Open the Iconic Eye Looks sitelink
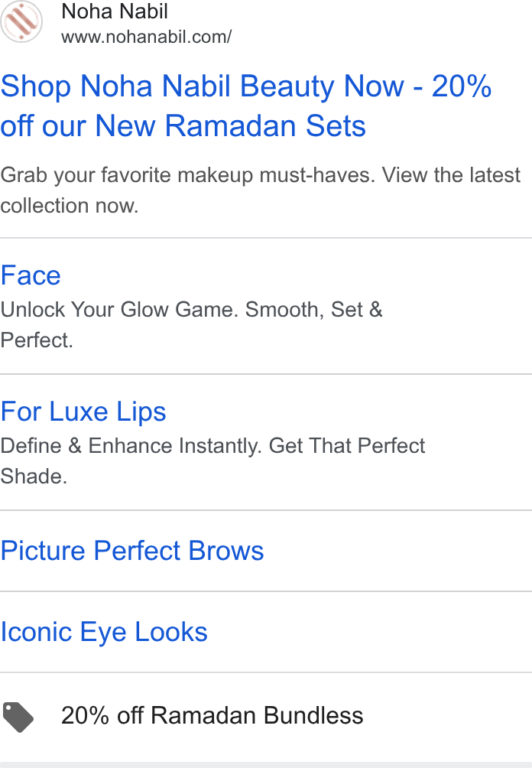Viewport: 532px width, 768px height. [104, 632]
